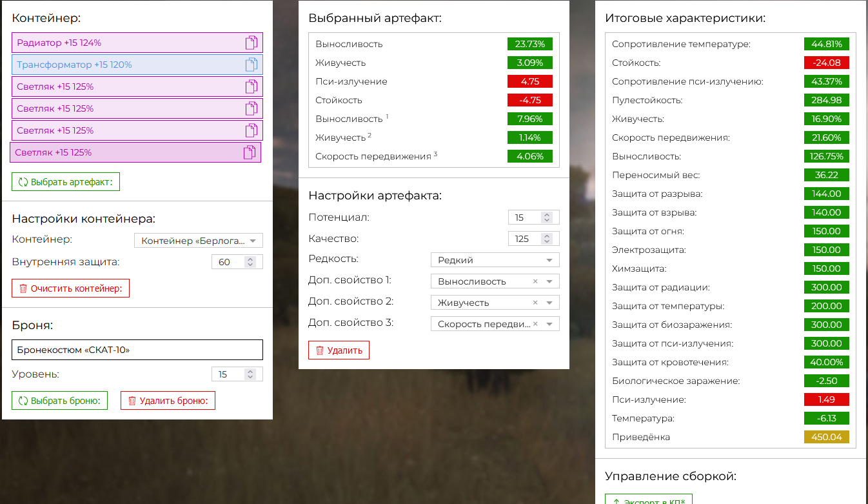Click the Управление сборкой heading
The width and height of the screenshot is (868, 504).
(671, 476)
